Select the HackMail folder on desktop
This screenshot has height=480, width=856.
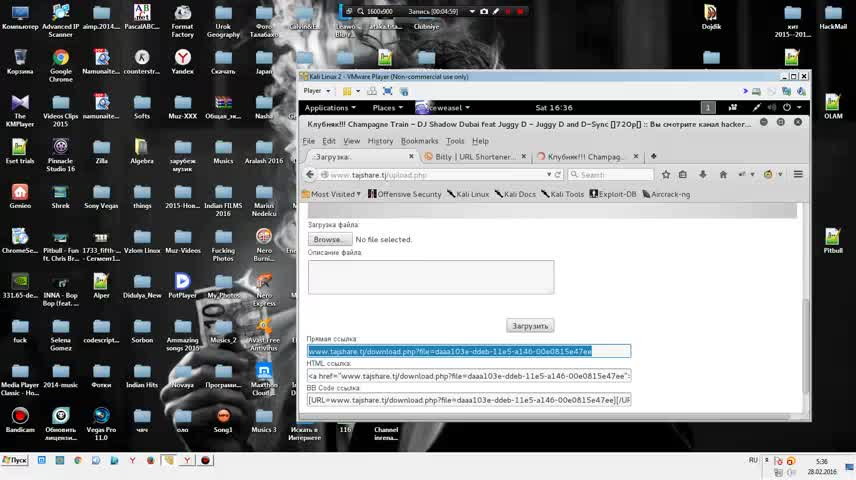pyautogui.click(x=833, y=17)
